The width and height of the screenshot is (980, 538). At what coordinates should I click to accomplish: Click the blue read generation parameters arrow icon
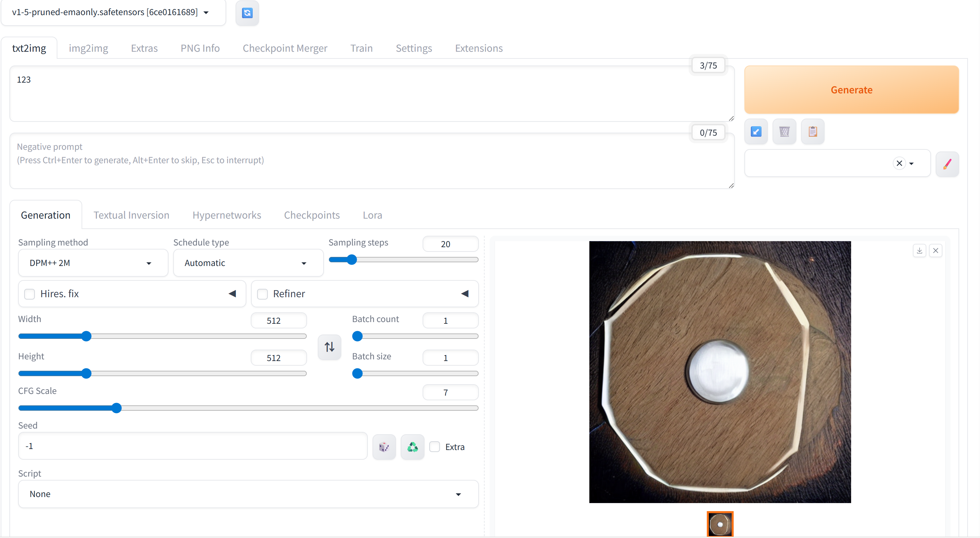click(756, 131)
